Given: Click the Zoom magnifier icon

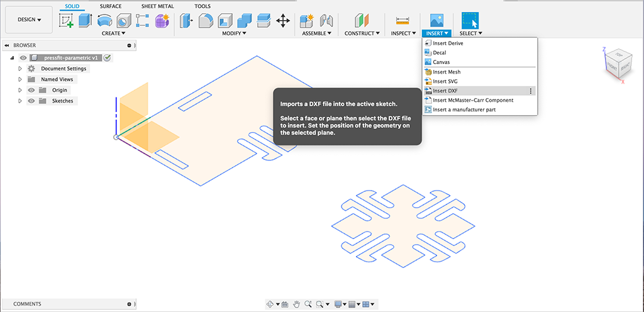Looking at the screenshot, I should (x=308, y=304).
